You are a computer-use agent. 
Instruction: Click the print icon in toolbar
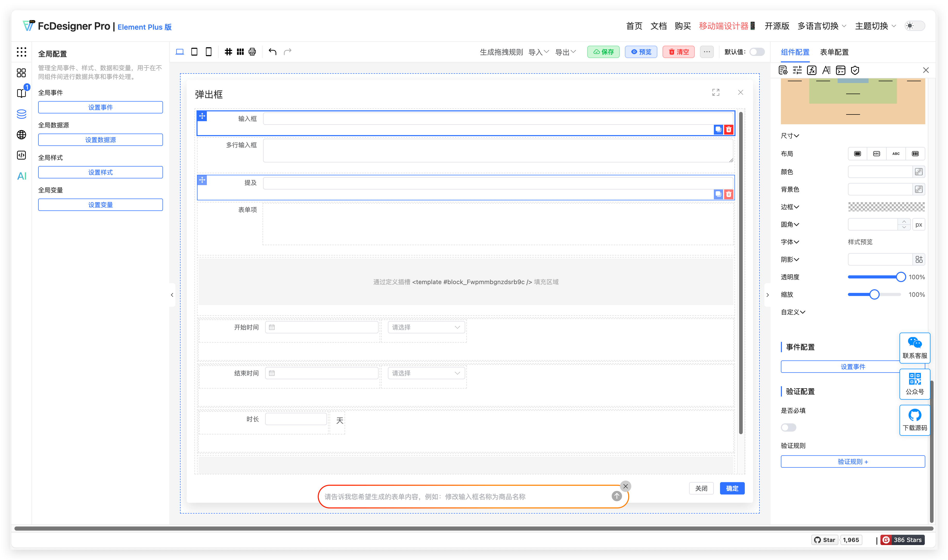[252, 52]
